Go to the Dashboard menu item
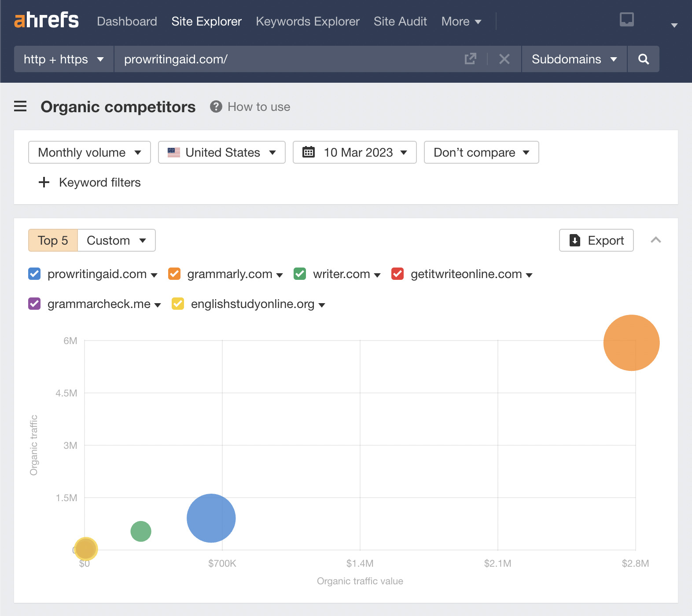 click(127, 21)
